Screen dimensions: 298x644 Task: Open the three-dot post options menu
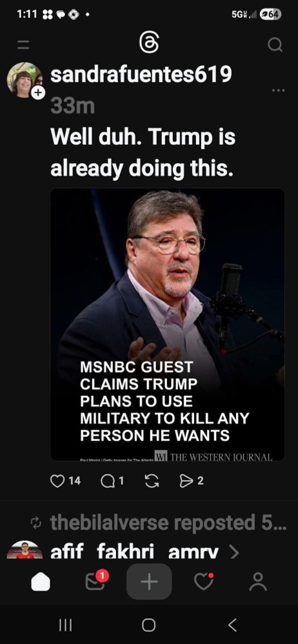pos(278,90)
